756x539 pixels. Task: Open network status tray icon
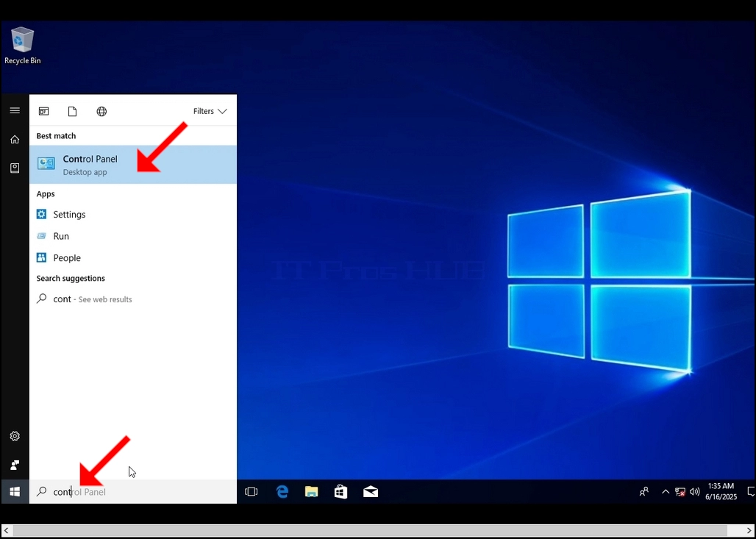coord(680,492)
